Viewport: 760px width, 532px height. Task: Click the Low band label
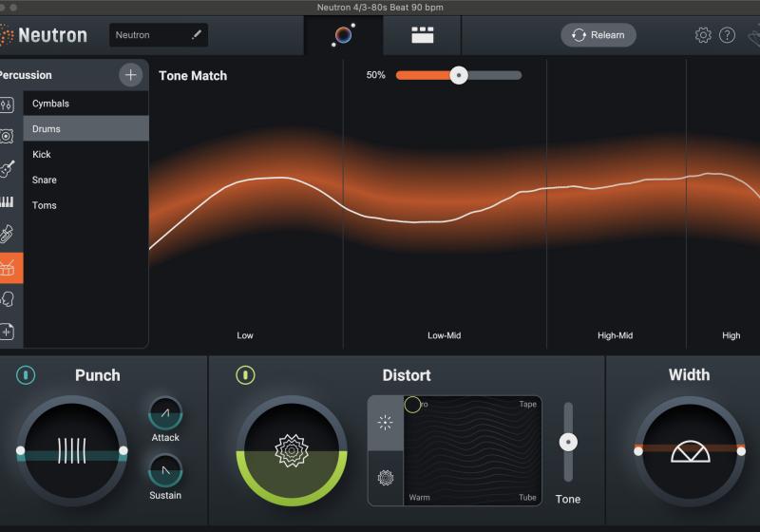coord(245,335)
